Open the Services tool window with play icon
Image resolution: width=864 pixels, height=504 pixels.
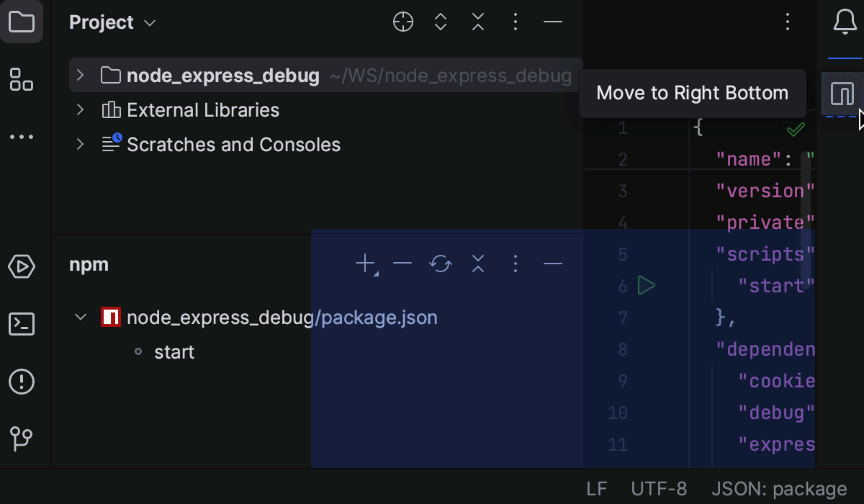tap(22, 266)
